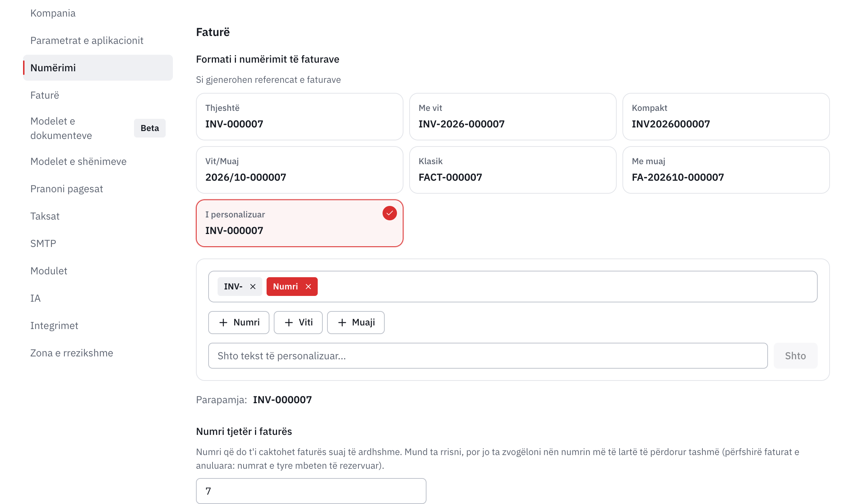Screen dimensions: 853x504
Task: Select the I personalizuar format card
Action: (300, 223)
